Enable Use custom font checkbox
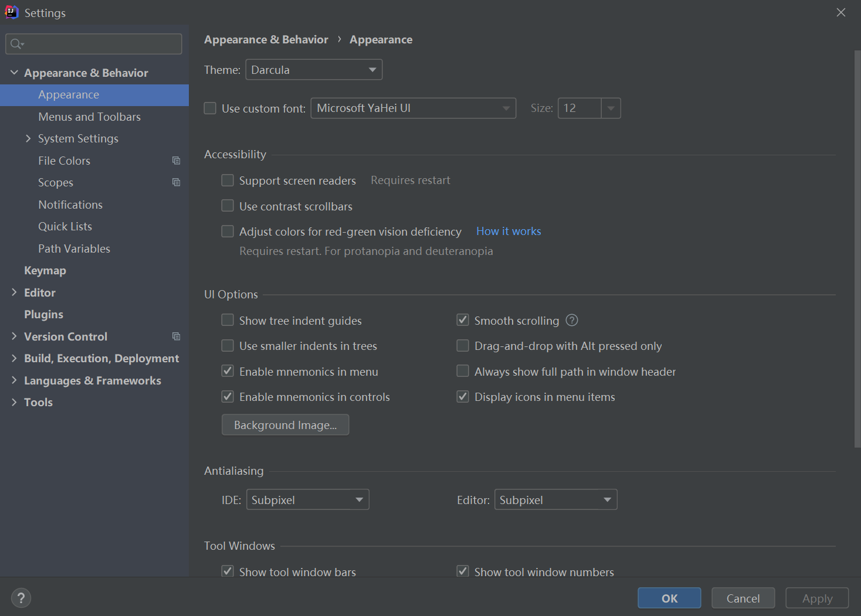Screen dimensions: 861x616 210,108
